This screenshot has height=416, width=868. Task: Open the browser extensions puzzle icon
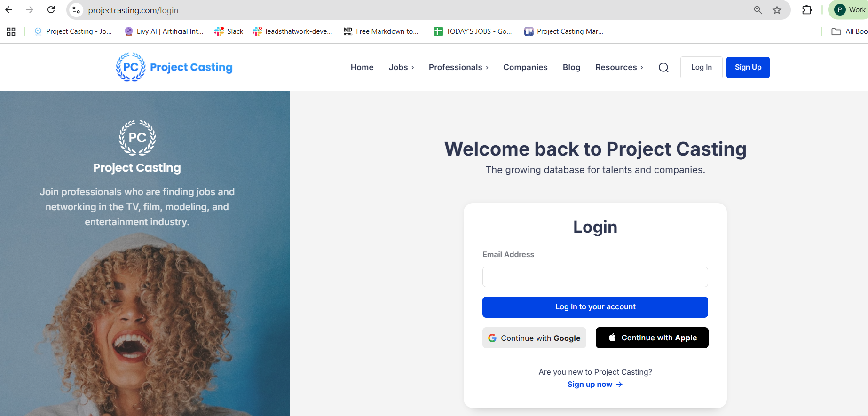coord(807,10)
